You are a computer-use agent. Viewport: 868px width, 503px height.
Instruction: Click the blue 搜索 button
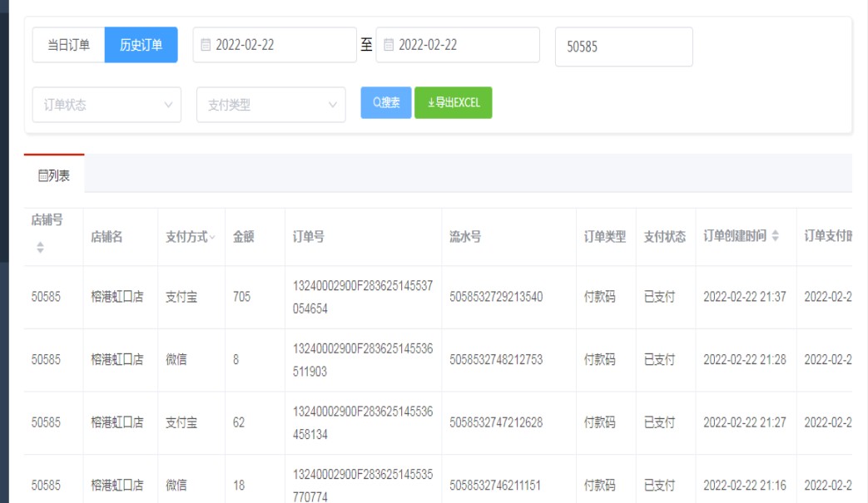385,103
